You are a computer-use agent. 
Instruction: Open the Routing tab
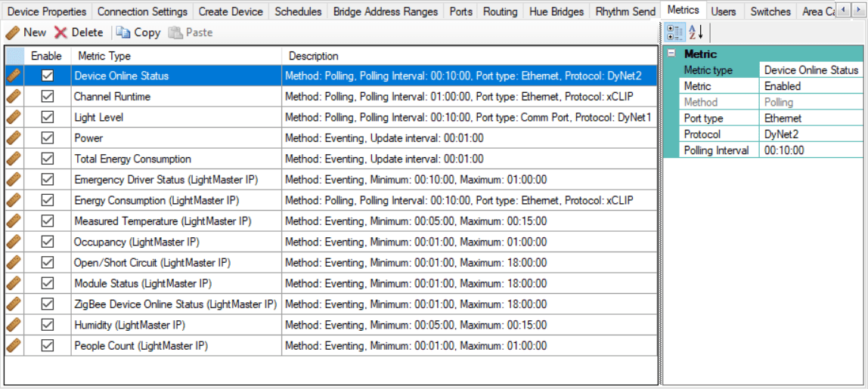500,11
